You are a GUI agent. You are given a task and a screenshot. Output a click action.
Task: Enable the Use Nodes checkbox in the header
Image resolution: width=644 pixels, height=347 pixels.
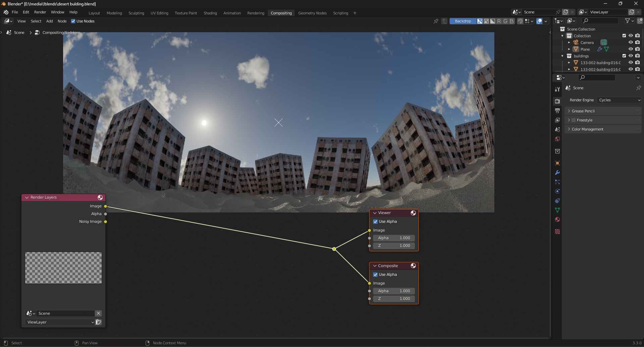click(x=73, y=21)
